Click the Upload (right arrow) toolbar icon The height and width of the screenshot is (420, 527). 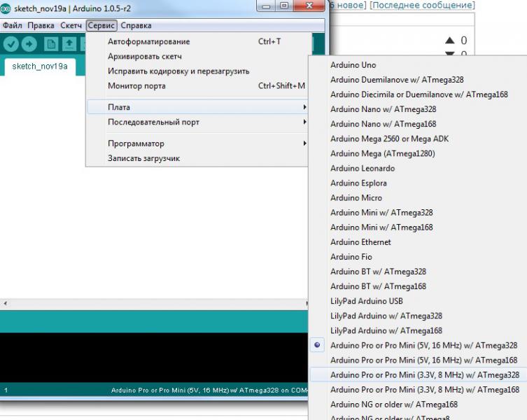29,44
